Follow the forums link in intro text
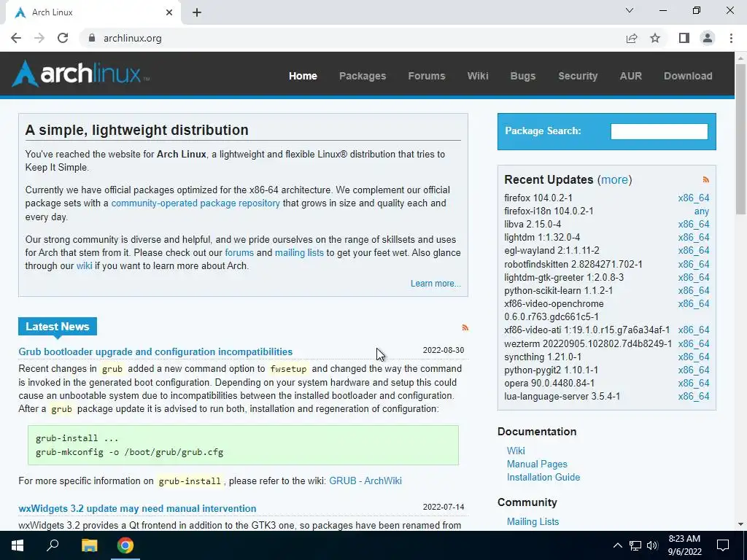Viewport: 747px width, 560px height. [239, 252]
